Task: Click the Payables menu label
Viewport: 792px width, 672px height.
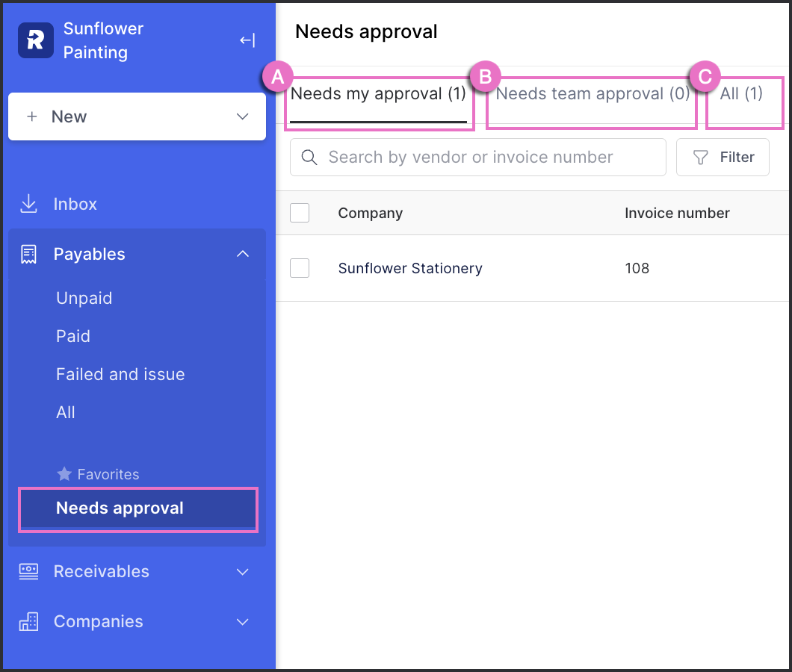Action: [x=90, y=254]
